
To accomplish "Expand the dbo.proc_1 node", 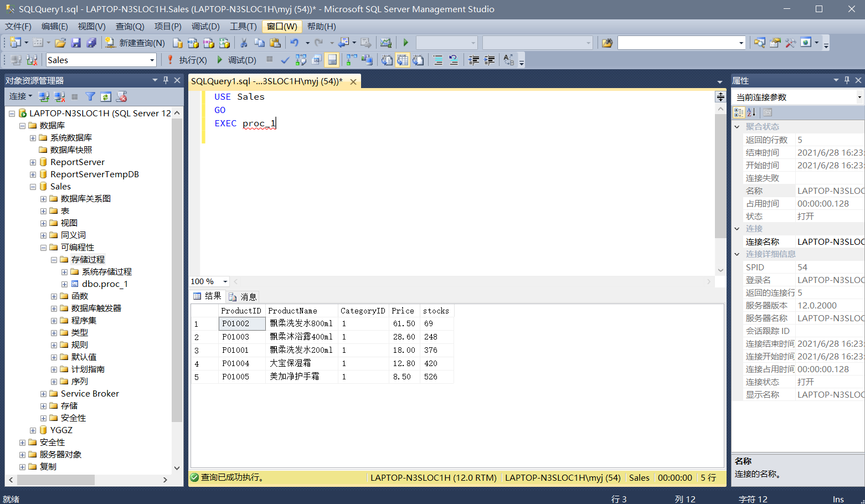I will (64, 284).
